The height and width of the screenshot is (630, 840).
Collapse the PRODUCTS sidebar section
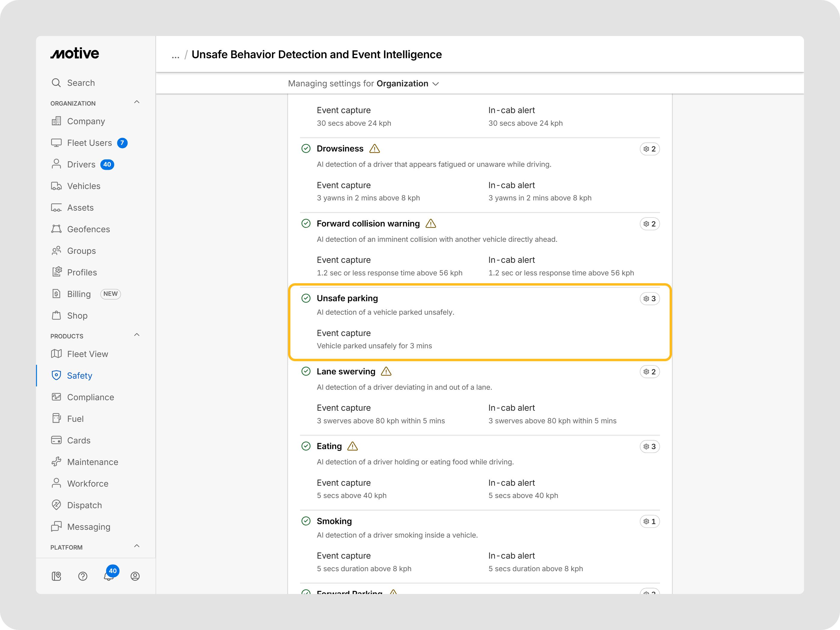[x=137, y=335]
